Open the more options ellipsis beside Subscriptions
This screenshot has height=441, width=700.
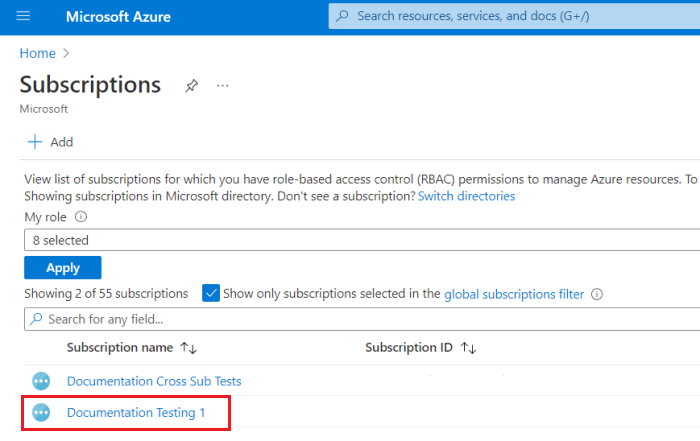point(223,86)
